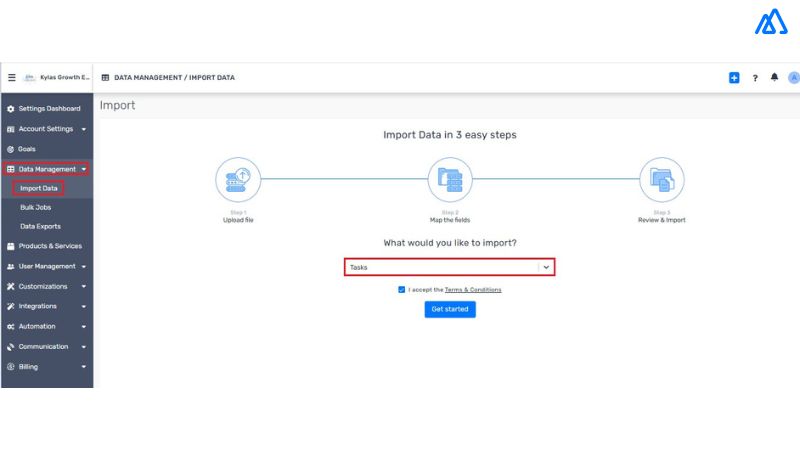Expand the Communication arrow
Viewport: 800px width, 450px height.
pos(84,346)
